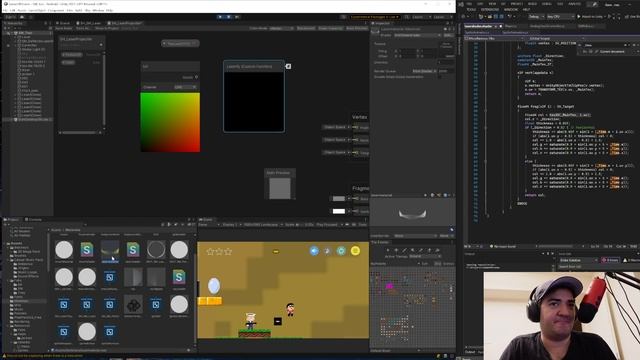Click the Unity pause button
640x360 pixels.
229,17
